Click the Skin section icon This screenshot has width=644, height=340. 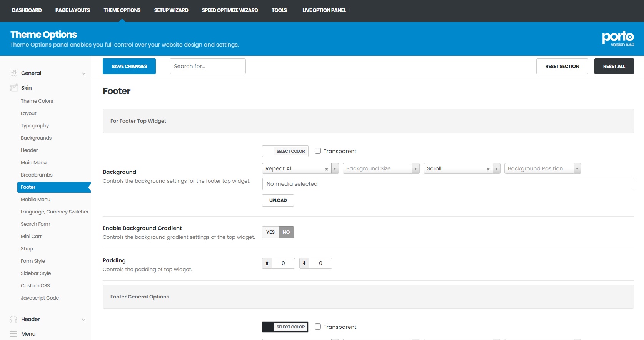(14, 88)
